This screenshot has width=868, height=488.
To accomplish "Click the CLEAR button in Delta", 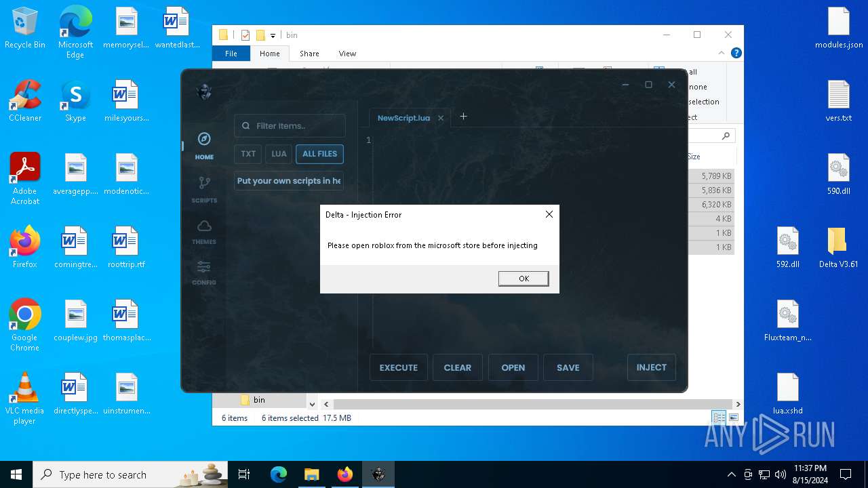I will point(458,367).
